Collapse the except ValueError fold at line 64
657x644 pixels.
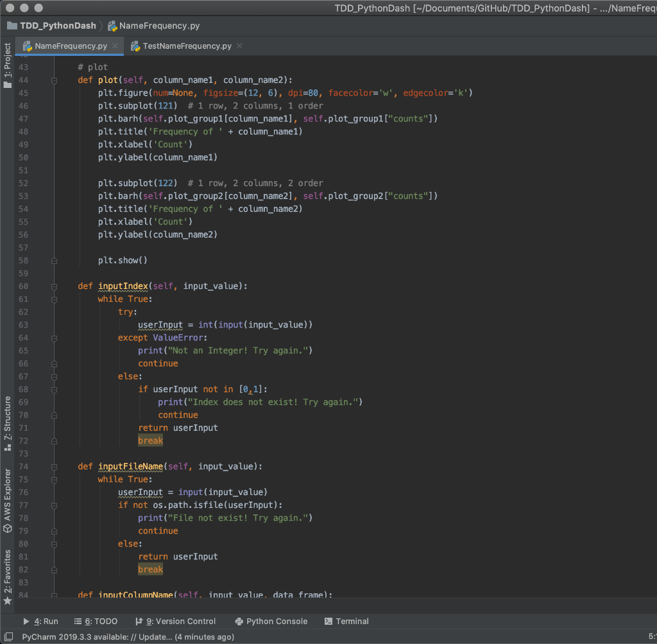(54, 338)
